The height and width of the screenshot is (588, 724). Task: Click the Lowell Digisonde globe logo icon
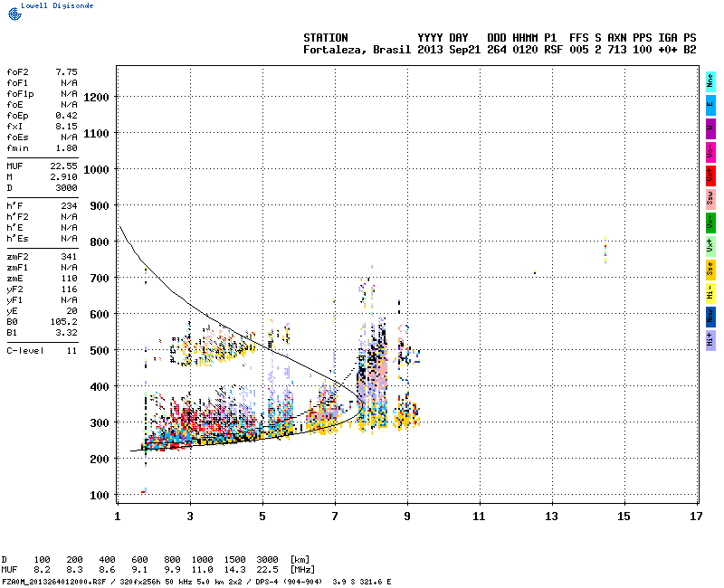point(13,12)
